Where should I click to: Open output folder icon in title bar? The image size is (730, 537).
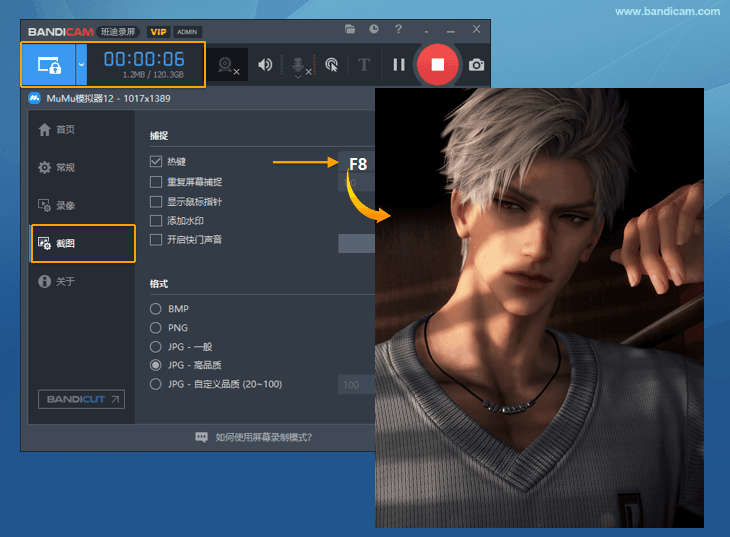(350, 29)
